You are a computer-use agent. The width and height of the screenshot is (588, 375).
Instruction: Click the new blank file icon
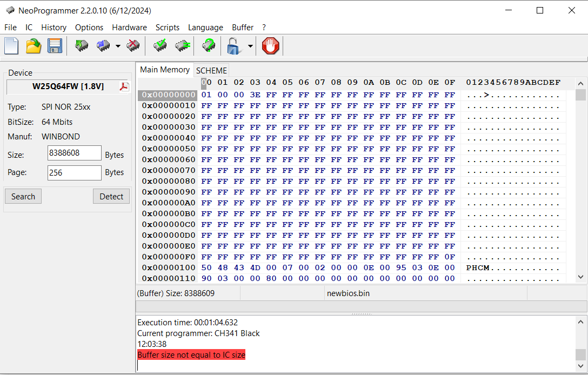(11, 46)
